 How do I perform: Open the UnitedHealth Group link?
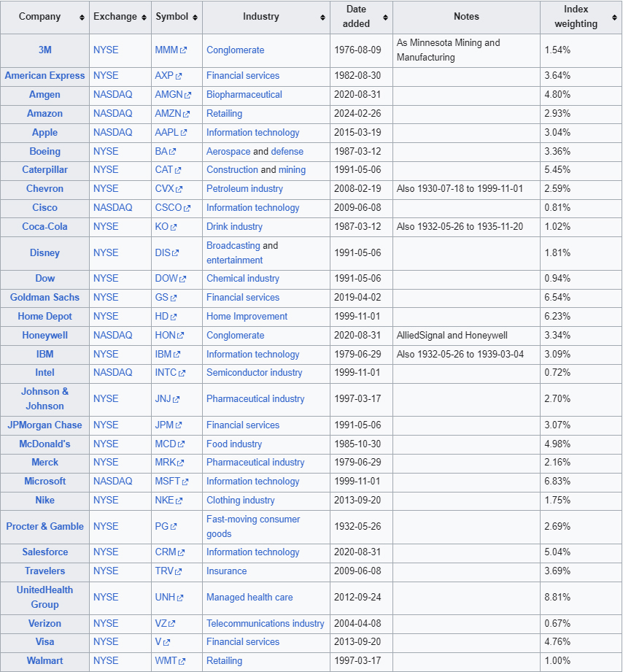coord(45,597)
